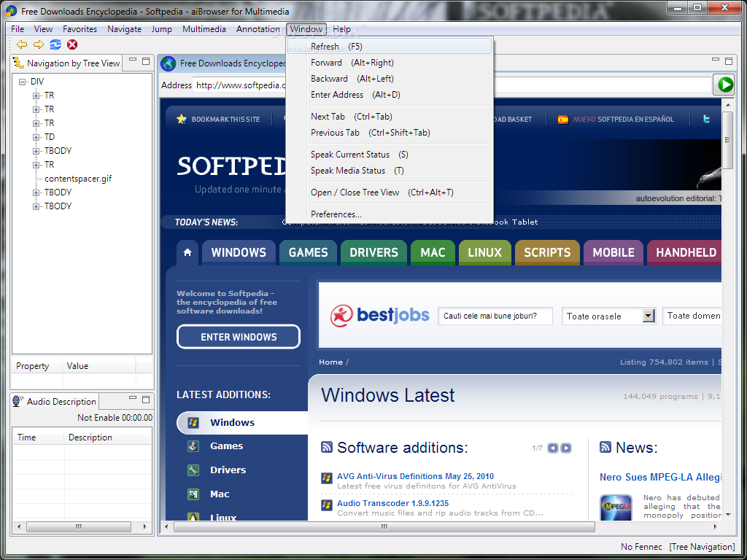
Task: Click the yellow Forward arrow toolbar icon
Action: [x=39, y=44]
